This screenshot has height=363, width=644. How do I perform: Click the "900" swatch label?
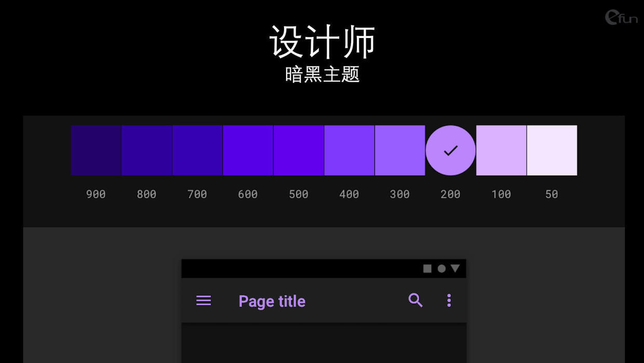pyautogui.click(x=96, y=194)
